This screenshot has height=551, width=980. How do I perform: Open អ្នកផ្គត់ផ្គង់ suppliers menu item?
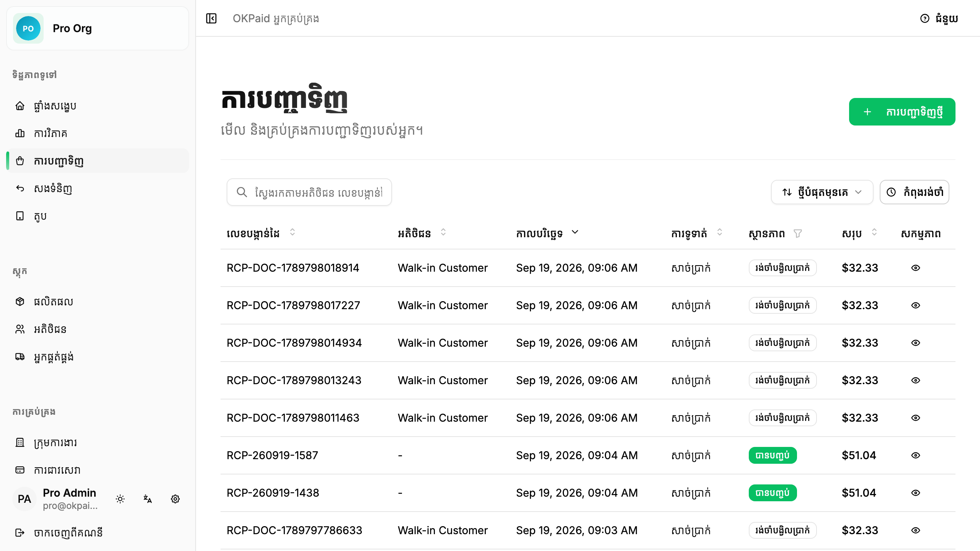tap(98, 357)
